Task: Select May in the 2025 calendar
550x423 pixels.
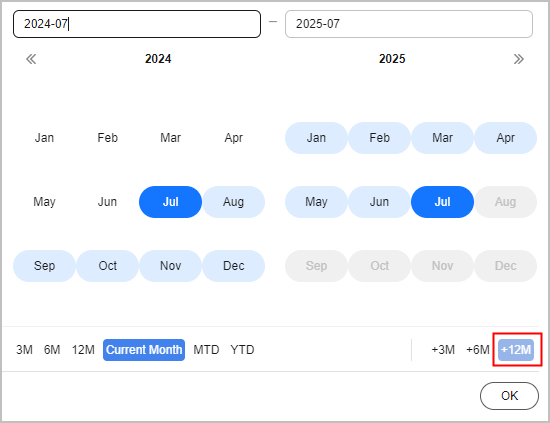Action: tap(316, 202)
